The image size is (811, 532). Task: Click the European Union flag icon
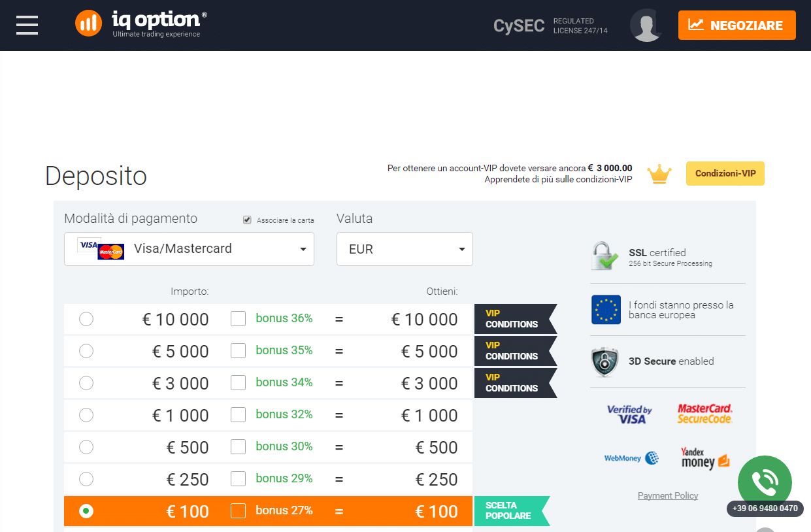pos(606,310)
